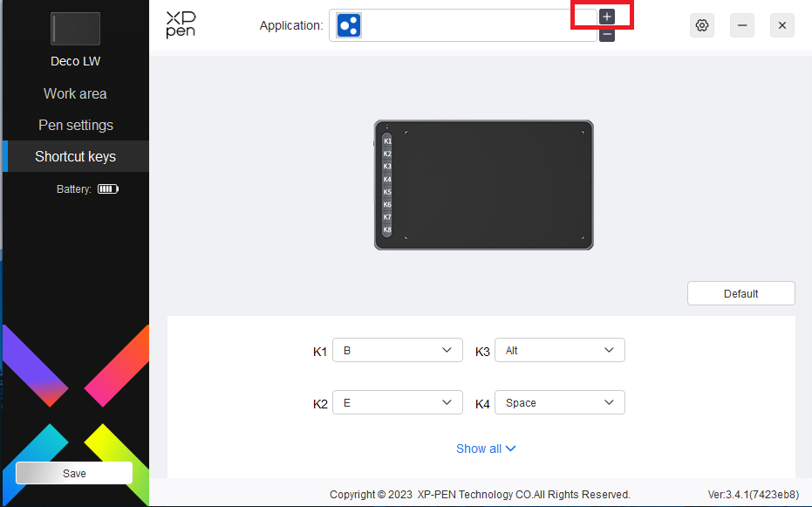
Task: Expand the Show all link
Action: click(x=486, y=449)
